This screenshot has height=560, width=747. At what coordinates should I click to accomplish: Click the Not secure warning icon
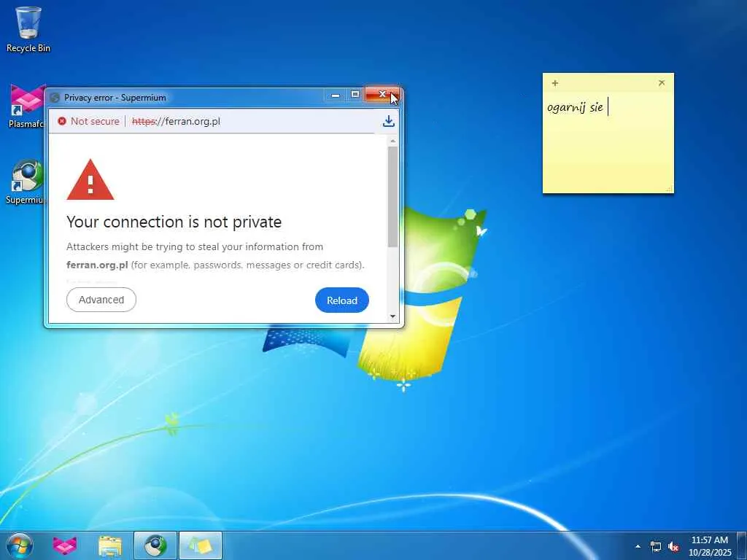tap(62, 122)
